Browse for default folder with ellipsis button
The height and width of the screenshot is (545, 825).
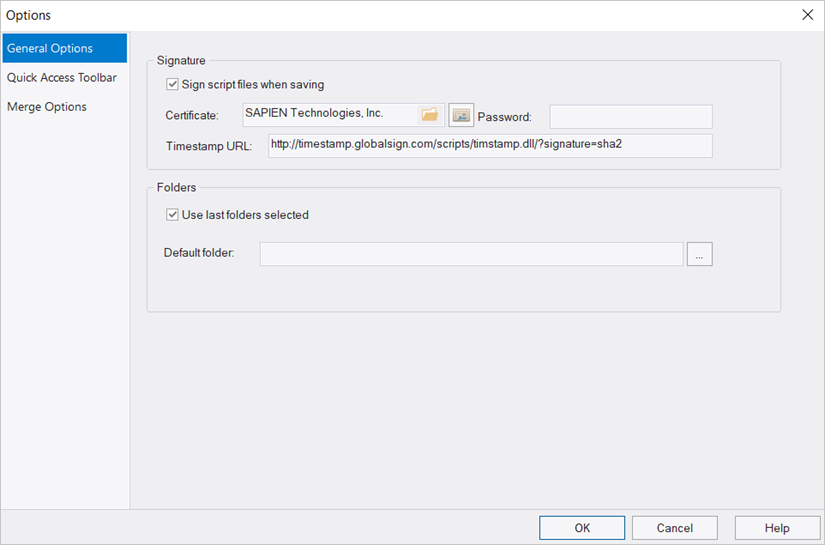click(699, 254)
